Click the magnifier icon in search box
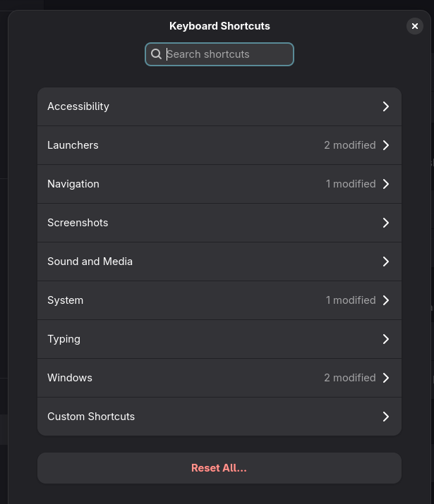Image resolution: width=434 pixels, height=504 pixels. pyautogui.click(x=156, y=54)
